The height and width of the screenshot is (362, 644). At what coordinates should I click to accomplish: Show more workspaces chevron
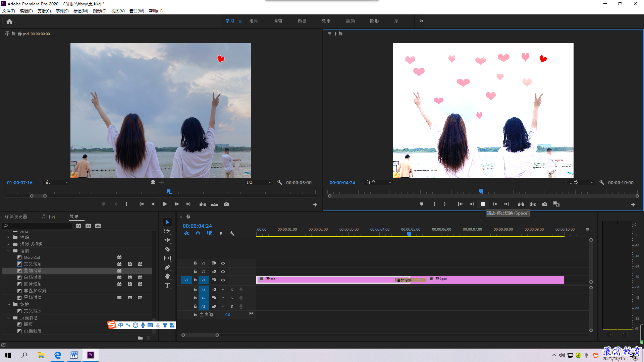point(422,21)
